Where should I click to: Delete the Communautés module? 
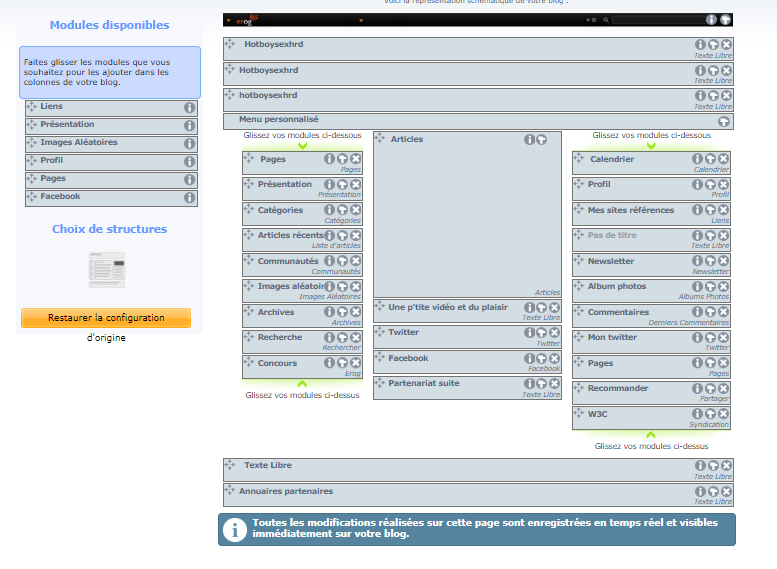(355, 261)
